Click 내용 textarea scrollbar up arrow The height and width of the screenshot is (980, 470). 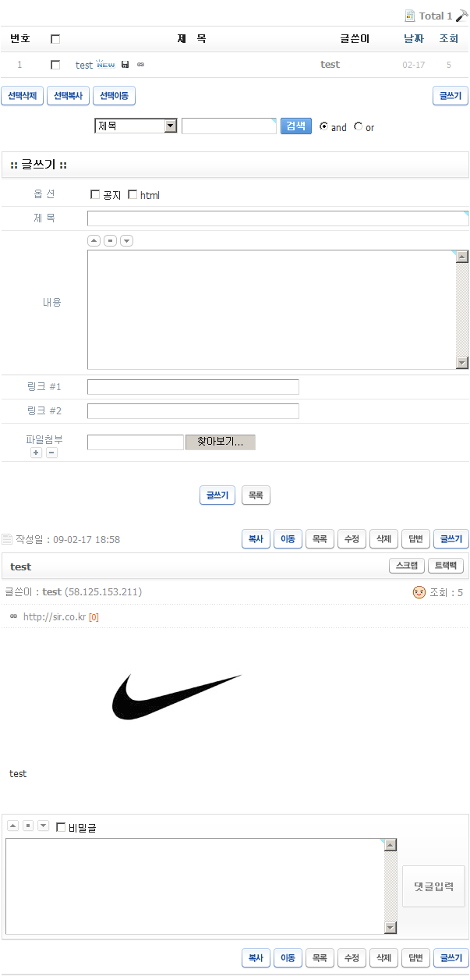[462, 257]
